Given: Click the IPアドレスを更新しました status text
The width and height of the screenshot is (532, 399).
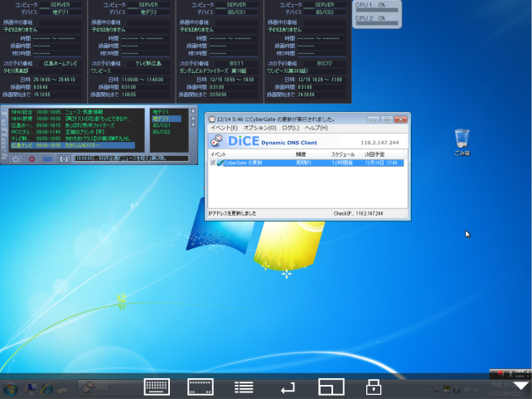Looking at the screenshot, I should click(232, 213).
